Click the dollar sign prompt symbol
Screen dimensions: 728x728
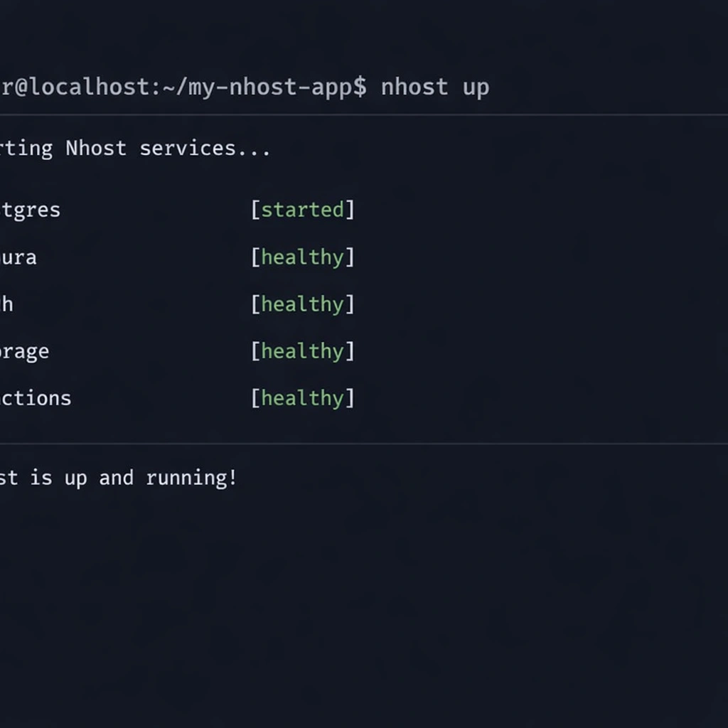point(361,87)
